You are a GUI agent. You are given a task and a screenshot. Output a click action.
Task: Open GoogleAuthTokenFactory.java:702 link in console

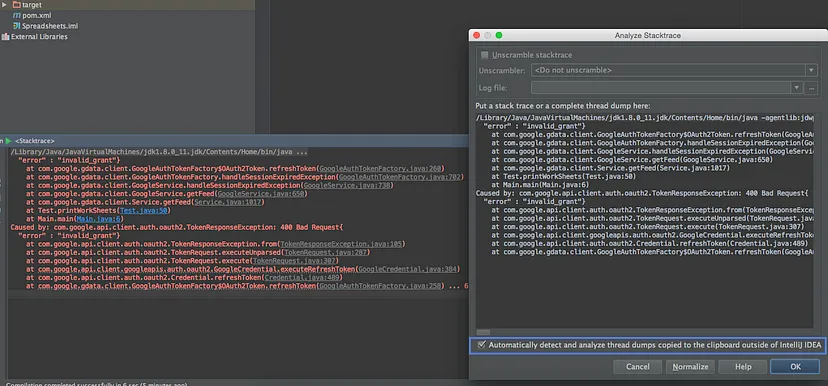click(x=400, y=177)
